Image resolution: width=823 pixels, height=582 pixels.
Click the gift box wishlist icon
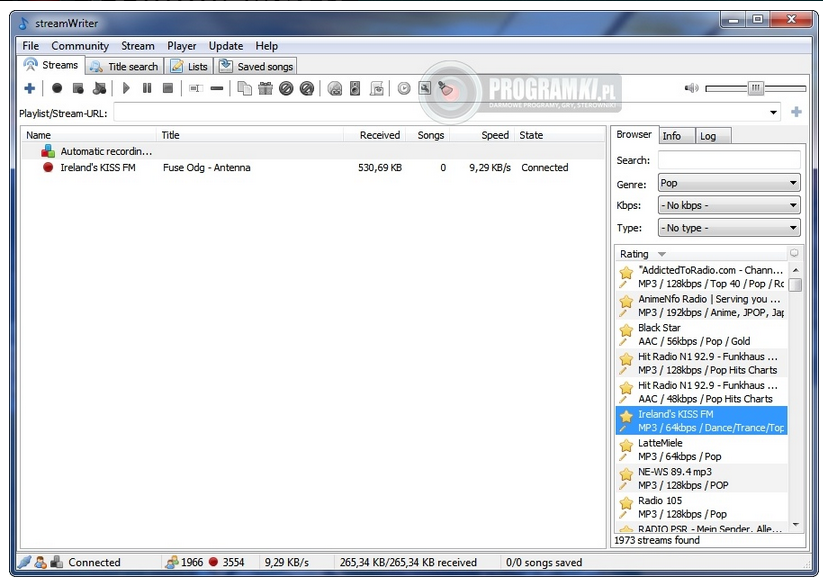pos(266,88)
